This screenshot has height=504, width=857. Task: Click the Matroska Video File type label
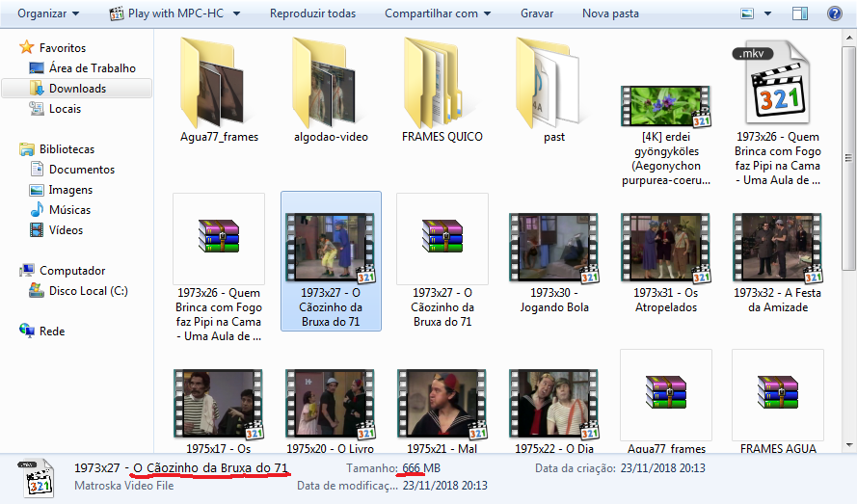pos(124,485)
